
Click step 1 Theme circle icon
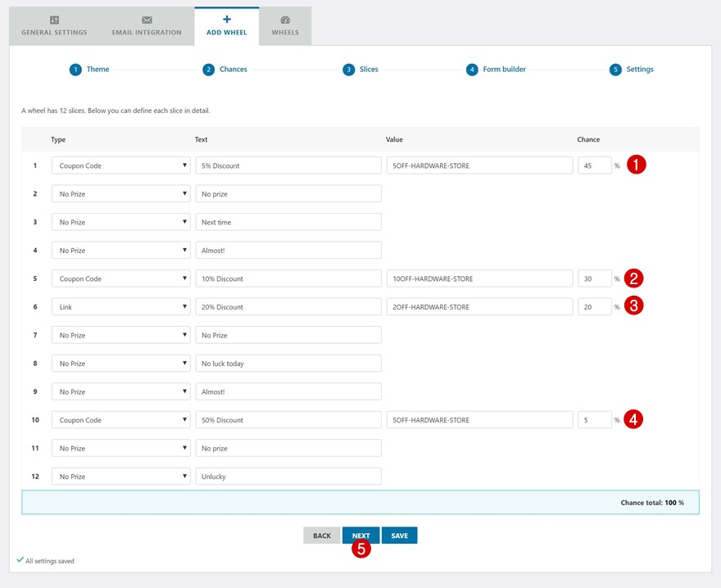tap(75, 70)
